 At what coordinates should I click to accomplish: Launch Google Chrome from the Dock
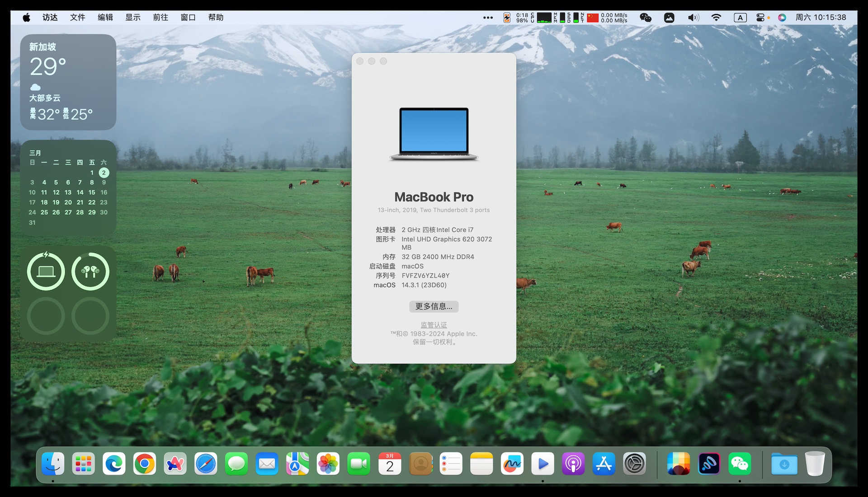(145, 464)
